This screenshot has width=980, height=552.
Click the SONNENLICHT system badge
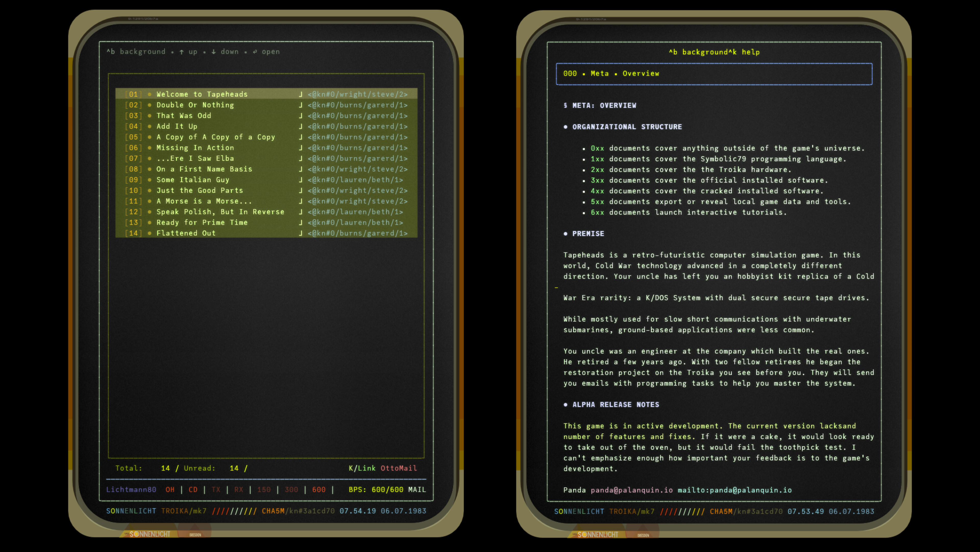(x=131, y=511)
